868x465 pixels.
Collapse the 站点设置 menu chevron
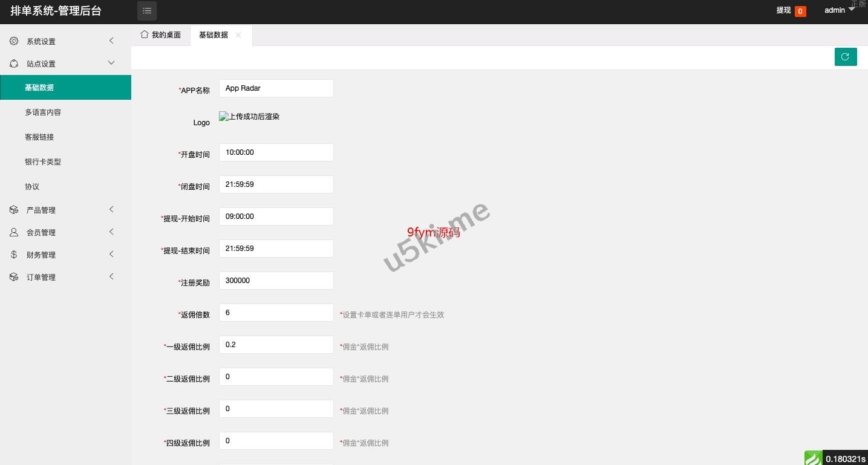pyautogui.click(x=111, y=63)
